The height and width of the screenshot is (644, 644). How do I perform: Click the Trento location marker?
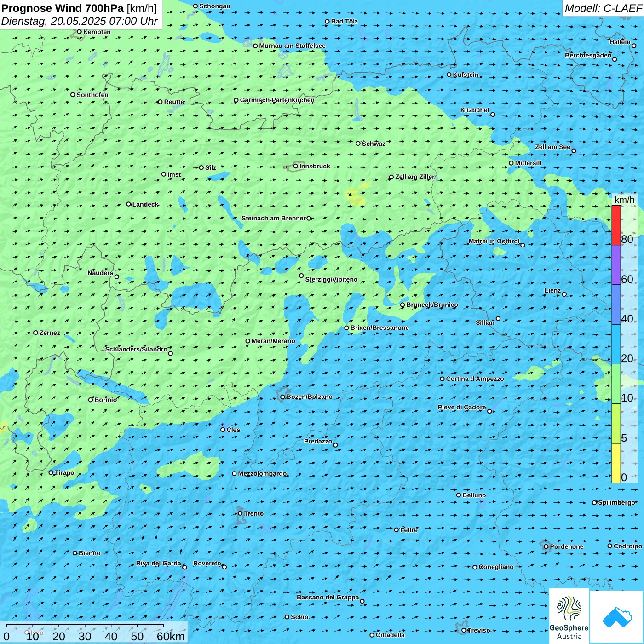coord(240,513)
